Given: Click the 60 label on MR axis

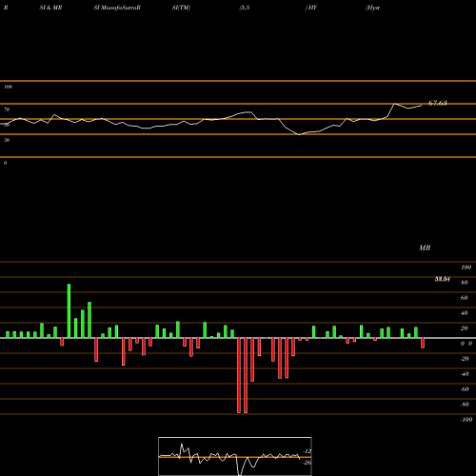Looking at the screenshot, I should pyautogui.click(x=465, y=298).
